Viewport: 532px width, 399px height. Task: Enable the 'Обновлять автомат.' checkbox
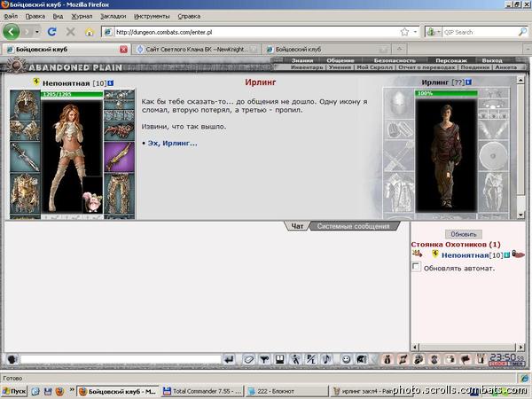pos(416,267)
